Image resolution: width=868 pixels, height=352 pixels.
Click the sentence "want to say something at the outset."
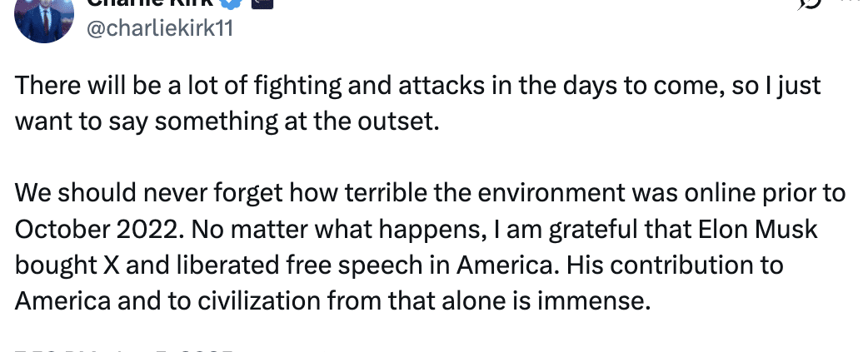pyautogui.click(x=227, y=121)
